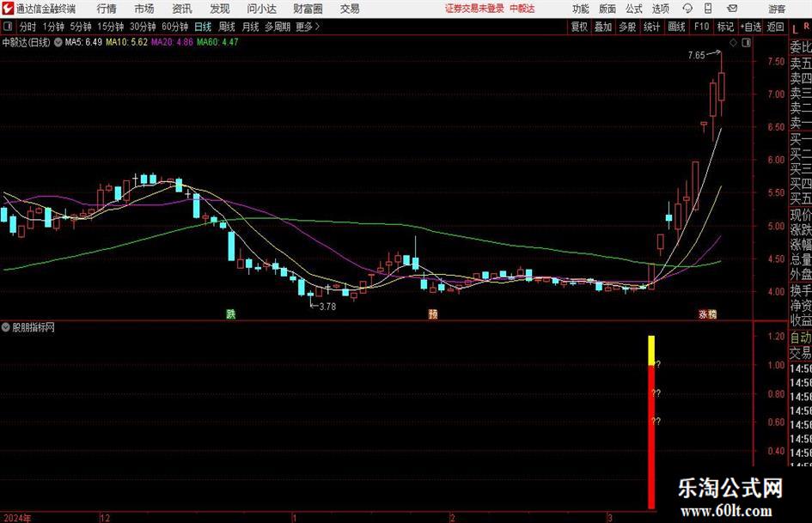Click the MA20: 4.86 indicator label
812x523 pixels.
pyautogui.click(x=172, y=42)
